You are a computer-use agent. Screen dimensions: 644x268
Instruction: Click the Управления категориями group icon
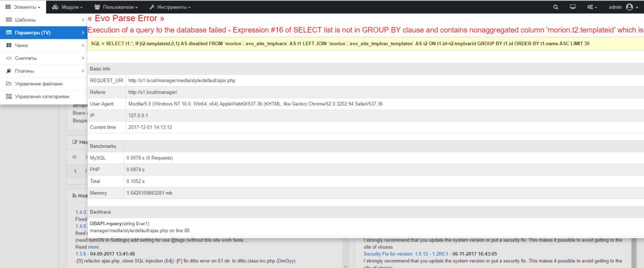click(x=9, y=96)
